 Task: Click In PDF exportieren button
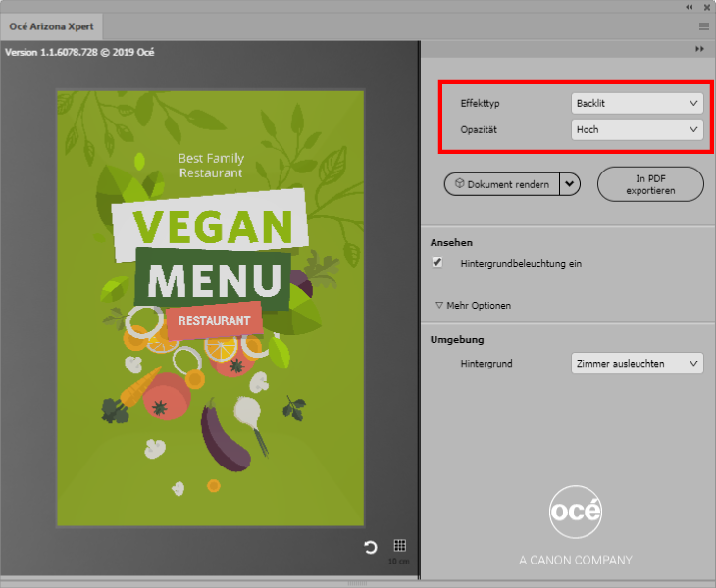coord(650,184)
